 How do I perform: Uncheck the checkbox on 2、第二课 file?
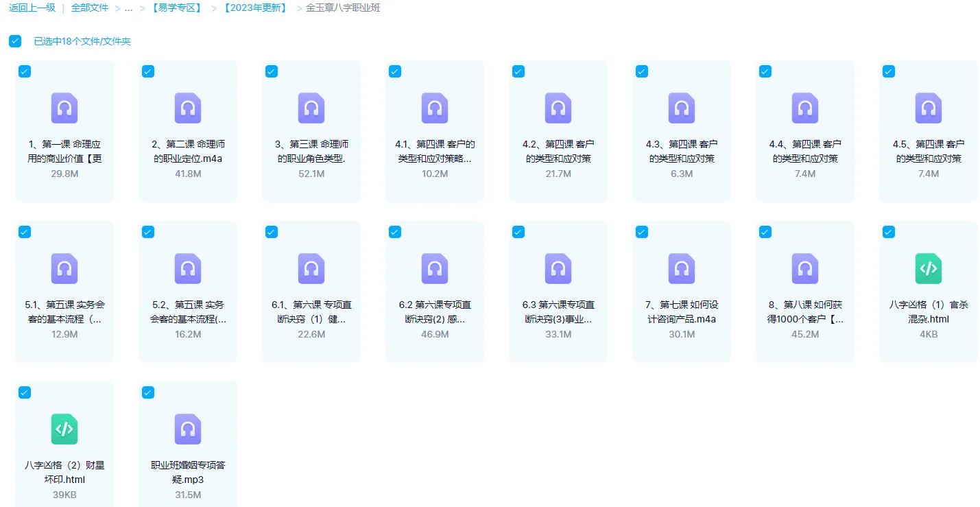pos(148,71)
